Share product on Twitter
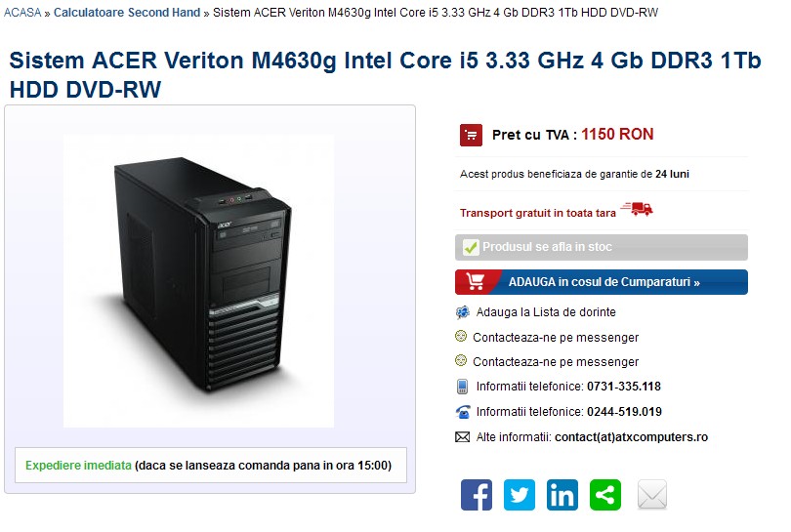 tap(520, 495)
